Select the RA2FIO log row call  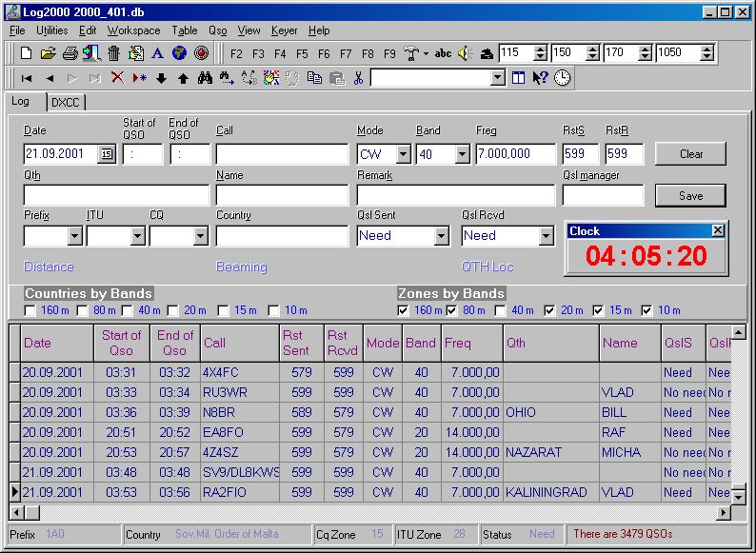point(240,492)
